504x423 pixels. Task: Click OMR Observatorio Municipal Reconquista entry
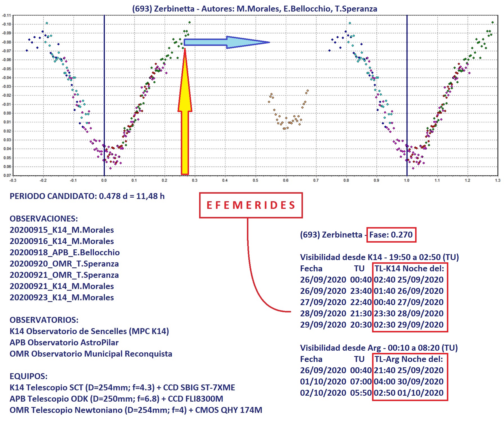pyautogui.click(x=91, y=354)
